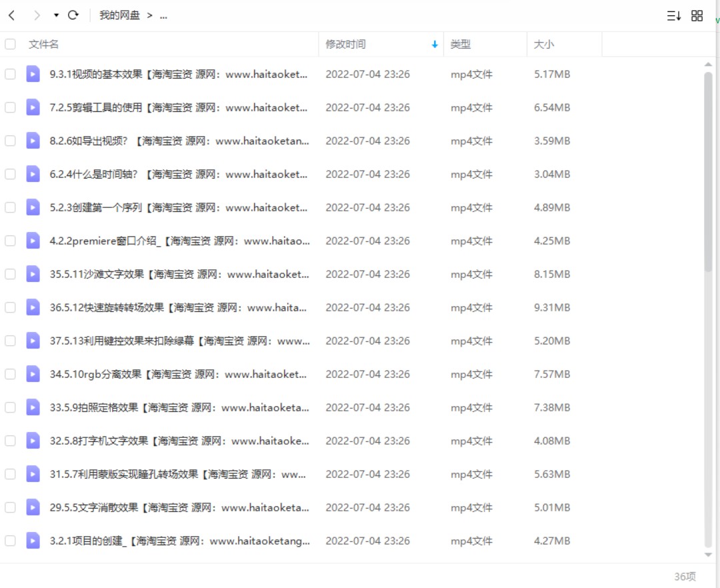Go forward with the right arrow
This screenshot has height=588, width=720.
tap(37, 15)
